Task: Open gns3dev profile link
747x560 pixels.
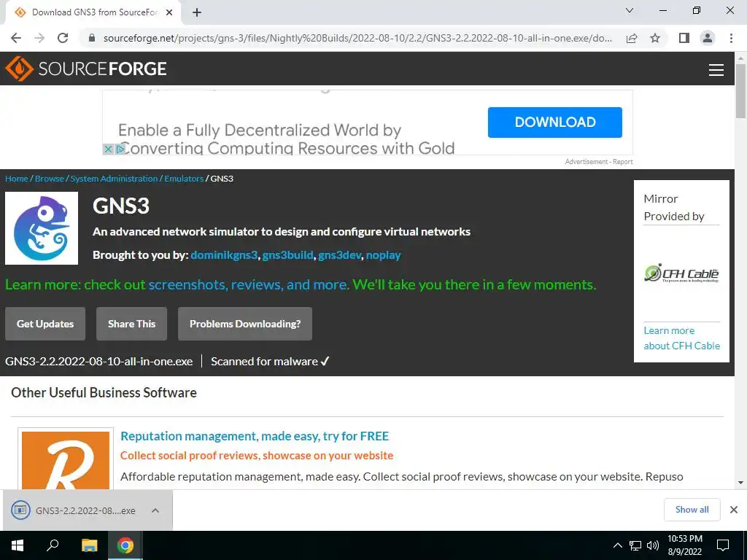Action: pyautogui.click(x=340, y=255)
